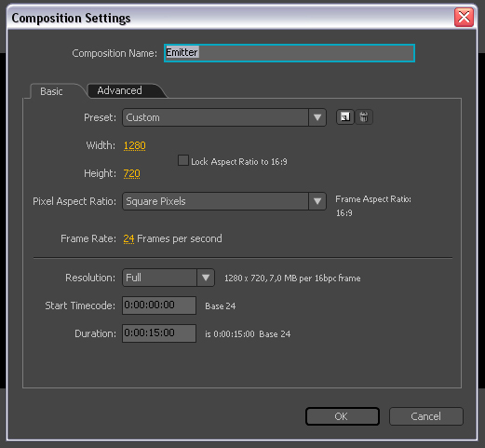Click the Frame Rate value 24
The image size is (485, 448).
[x=128, y=238]
